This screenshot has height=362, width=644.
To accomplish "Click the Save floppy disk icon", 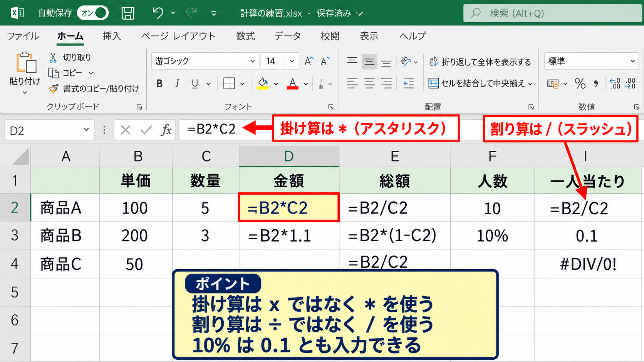I will coord(128,13).
